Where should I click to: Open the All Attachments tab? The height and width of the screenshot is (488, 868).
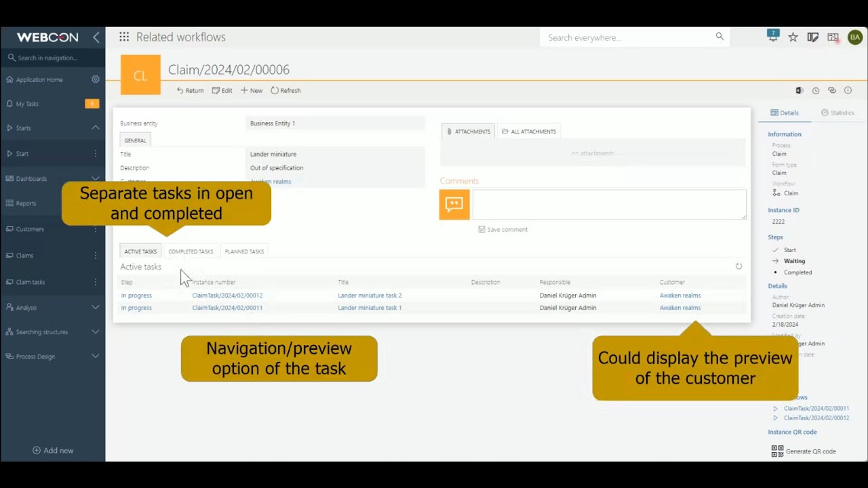pos(529,131)
